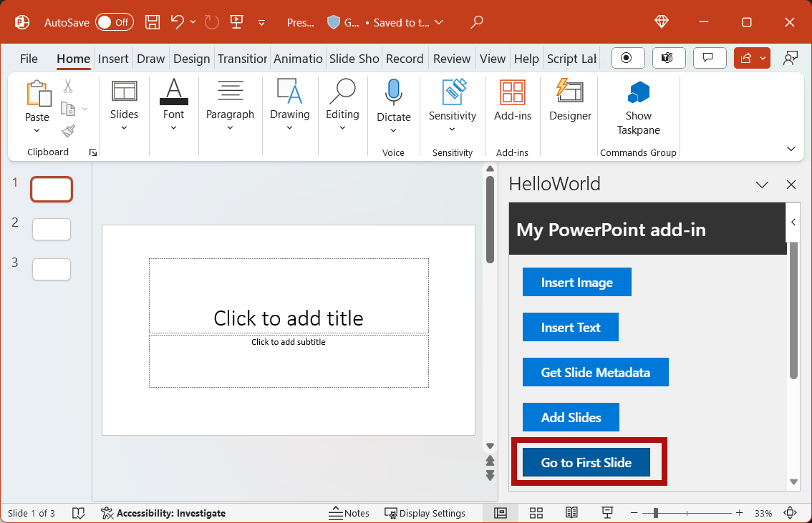This screenshot has height=523, width=812.
Task: Click the zoom slider handle
Action: (x=656, y=513)
